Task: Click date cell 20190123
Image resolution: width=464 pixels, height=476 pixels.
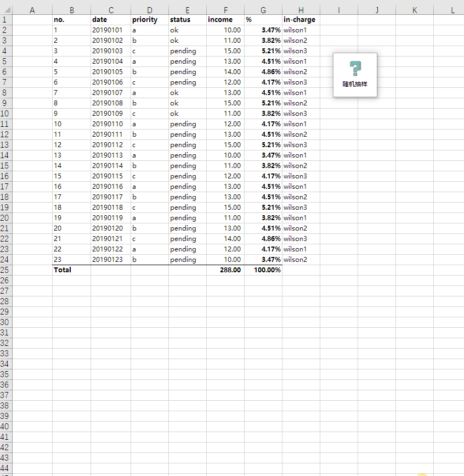Action: coord(110,260)
